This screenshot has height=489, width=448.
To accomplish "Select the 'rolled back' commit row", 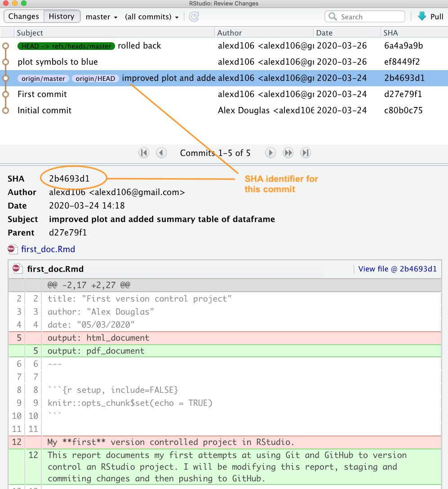I will pos(139,46).
